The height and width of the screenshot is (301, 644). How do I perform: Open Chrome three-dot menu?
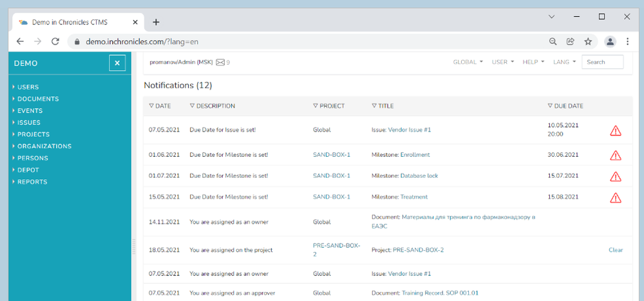pyautogui.click(x=627, y=41)
